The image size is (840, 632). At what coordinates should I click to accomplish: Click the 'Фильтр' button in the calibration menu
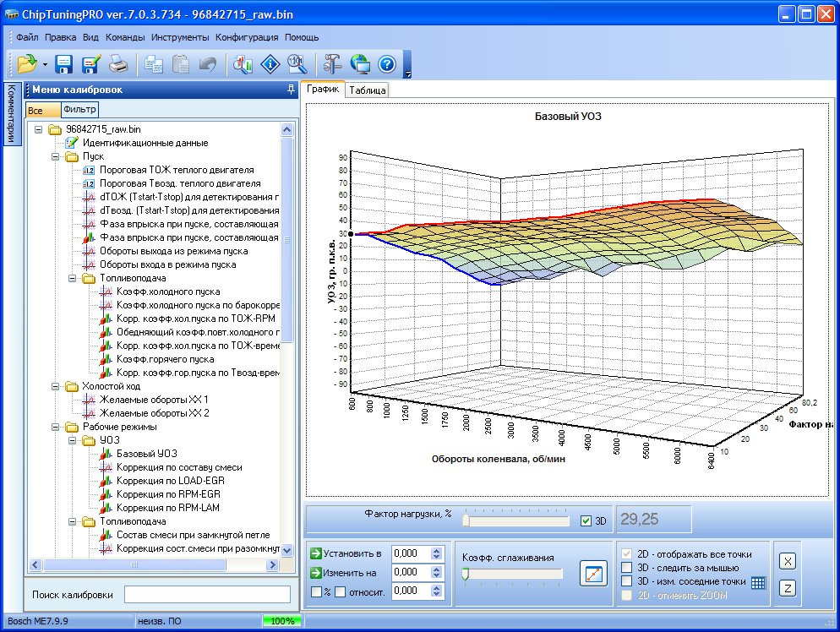pyautogui.click(x=79, y=109)
